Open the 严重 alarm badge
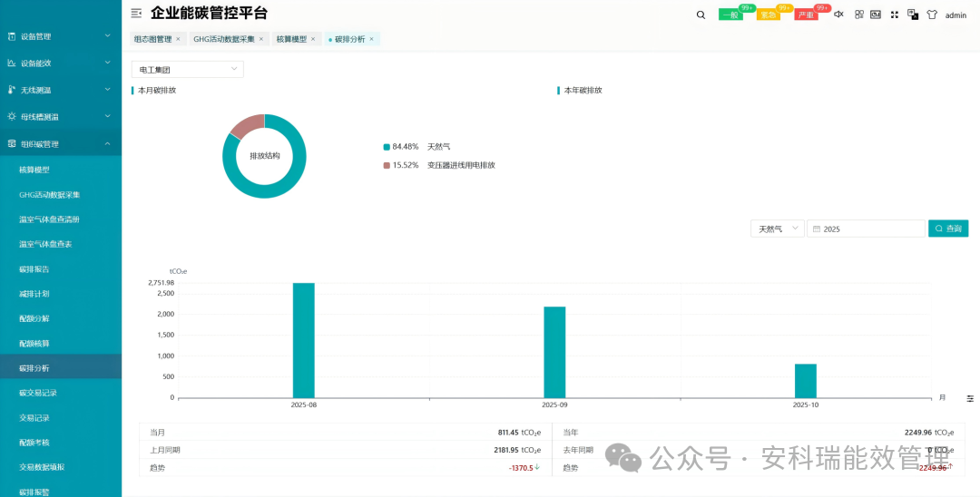This screenshot has width=980, height=497. [807, 15]
